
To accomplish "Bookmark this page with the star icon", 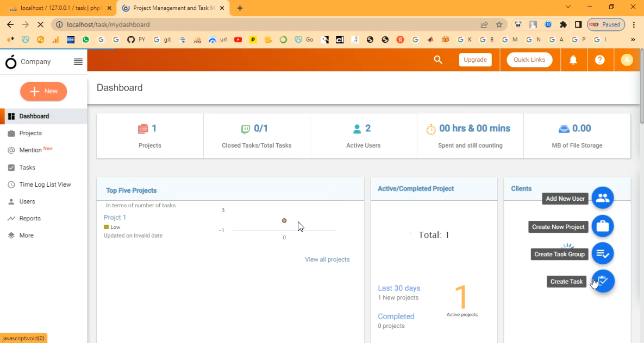I will click(499, 24).
